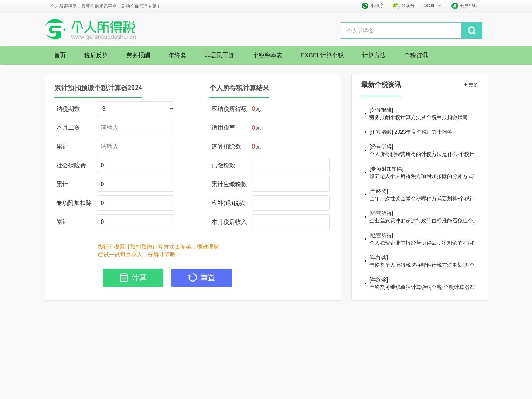Open the + 更多 news link

click(x=471, y=85)
